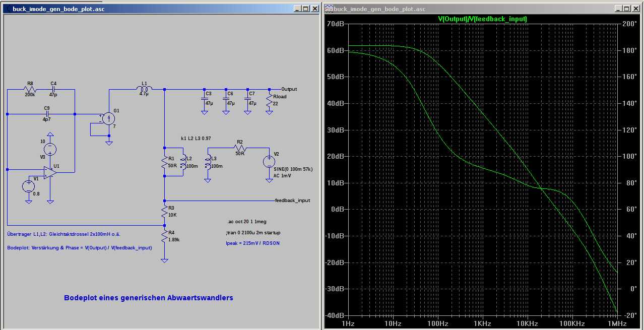Click the V(Output)/V(feedback_input) trace label
644x330 pixels.
click(x=483, y=19)
